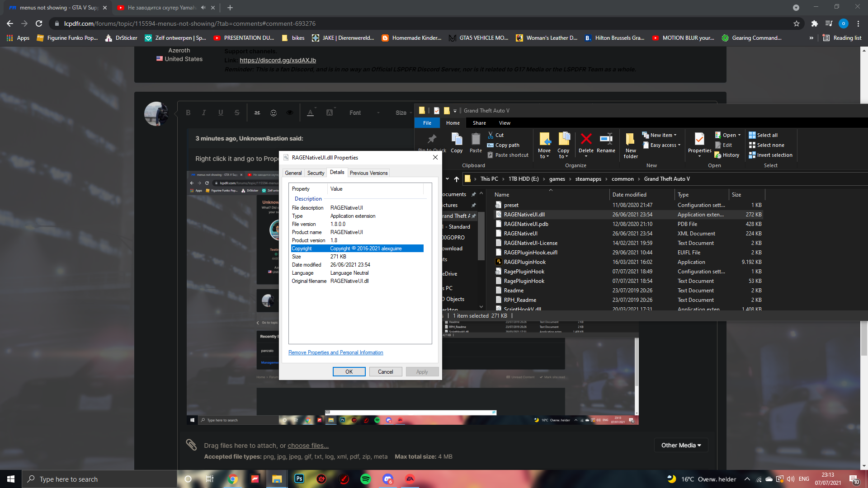
Task: Click the Properties ribbon icon
Action: [x=699, y=139]
